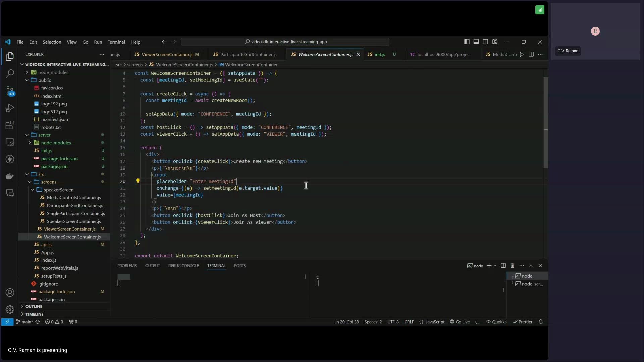This screenshot has width=644, height=362.
Task: Kill terminal with the trash icon
Action: (x=512, y=266)
